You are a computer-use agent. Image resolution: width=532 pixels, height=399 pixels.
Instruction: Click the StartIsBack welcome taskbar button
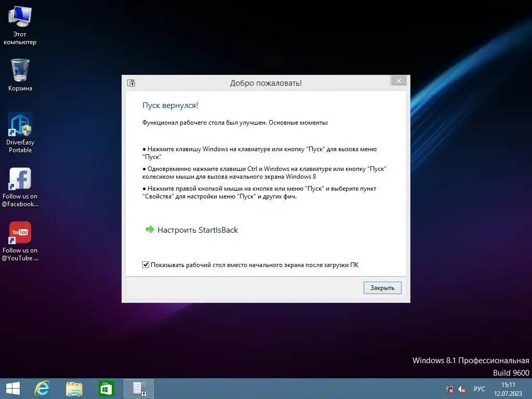139,389
